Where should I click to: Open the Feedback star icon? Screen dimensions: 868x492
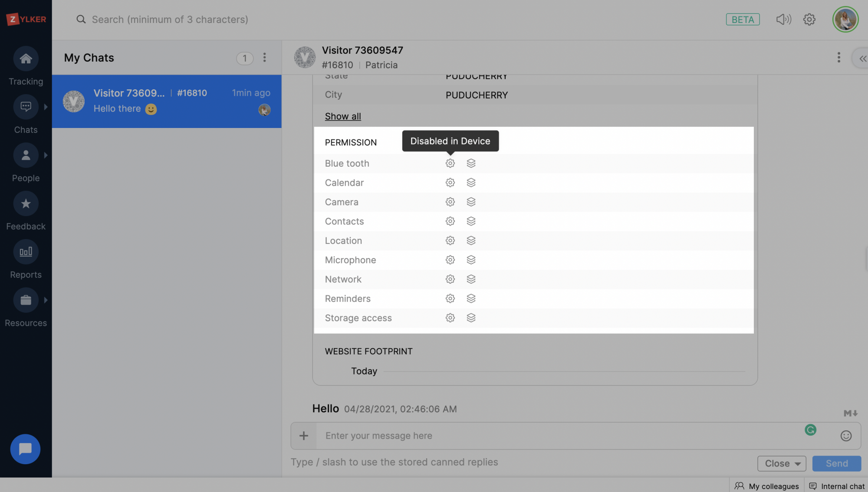[26, 203]
